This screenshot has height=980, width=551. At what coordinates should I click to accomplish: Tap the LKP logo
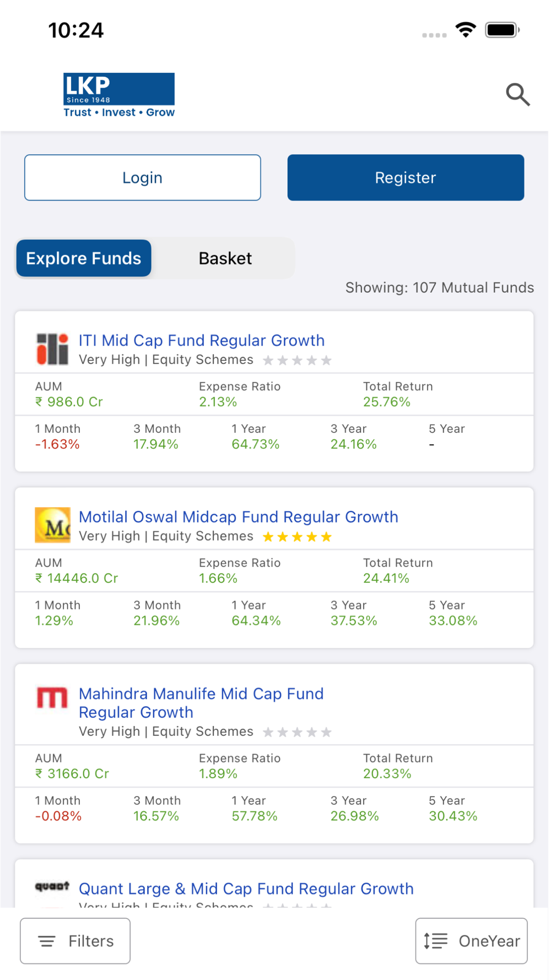click(x=119, y=95)
